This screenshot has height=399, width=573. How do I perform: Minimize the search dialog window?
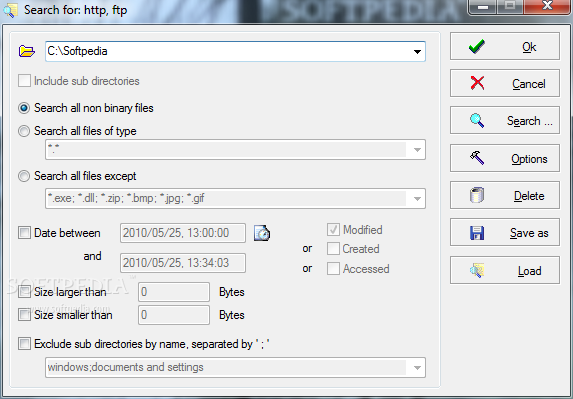point(483,7)
